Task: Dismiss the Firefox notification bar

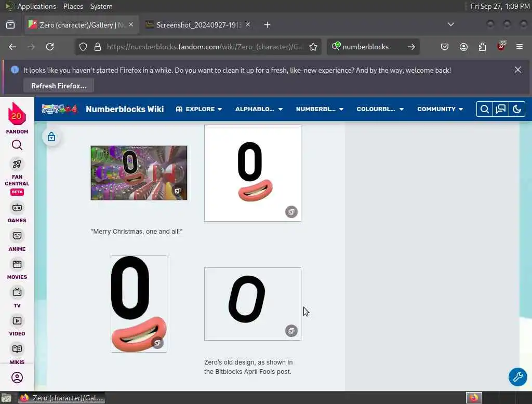Action: pos(518,70)
